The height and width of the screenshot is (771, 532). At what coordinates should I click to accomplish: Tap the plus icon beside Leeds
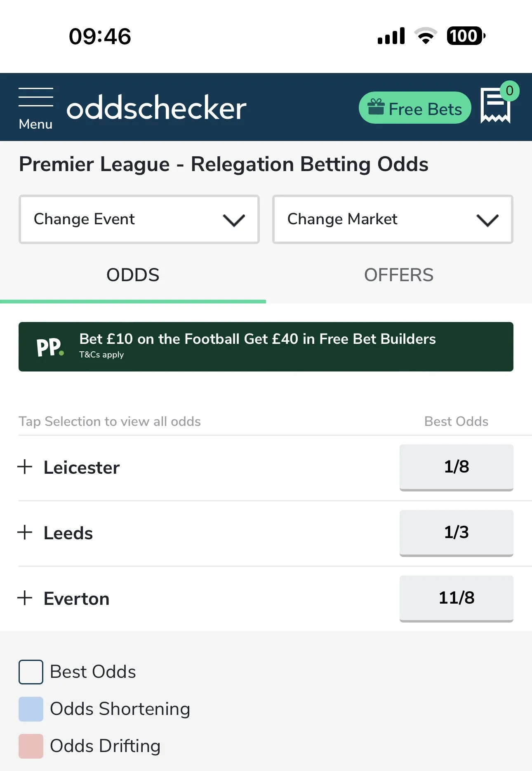coord(25,532)
